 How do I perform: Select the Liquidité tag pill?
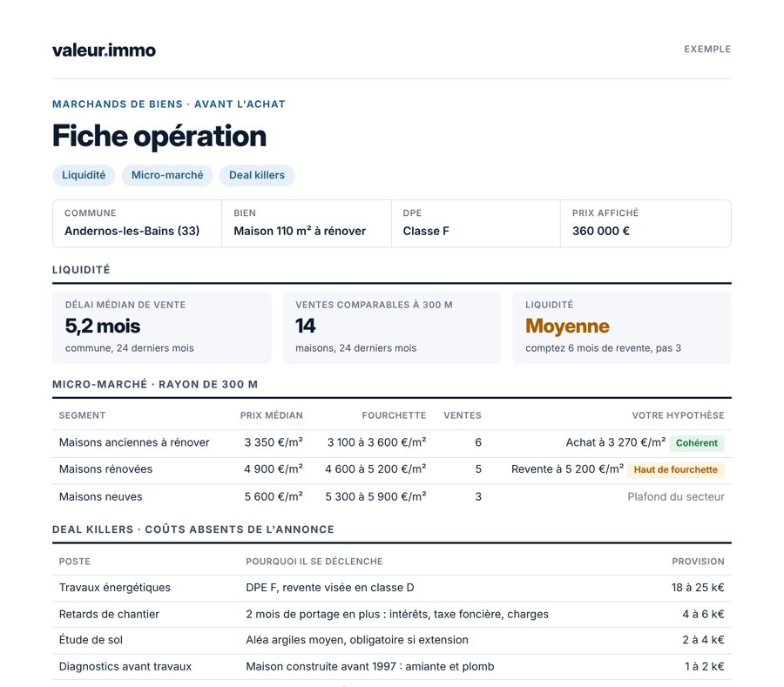pyautogui.click(x=84, y=175)
